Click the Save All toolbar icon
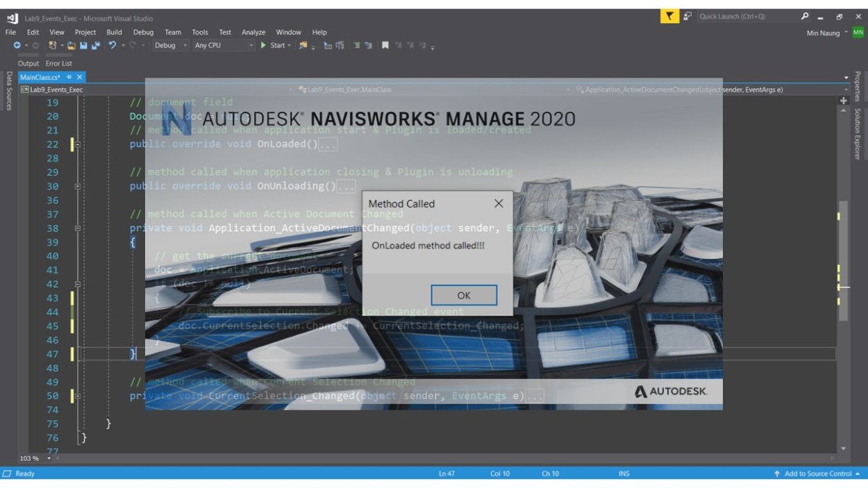This screenshot has width=868, height=488. (x=95, y=46)
